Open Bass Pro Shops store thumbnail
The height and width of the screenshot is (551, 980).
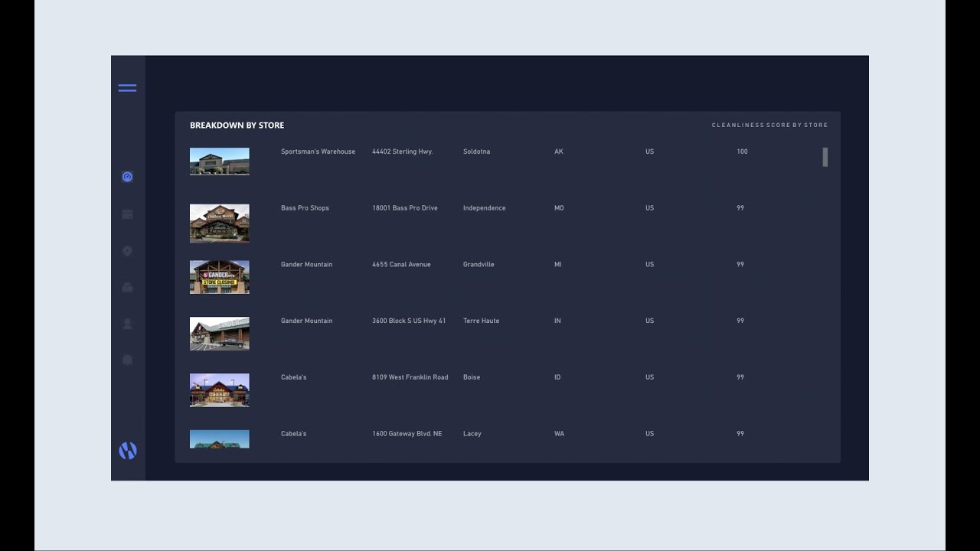pos(220,223)
